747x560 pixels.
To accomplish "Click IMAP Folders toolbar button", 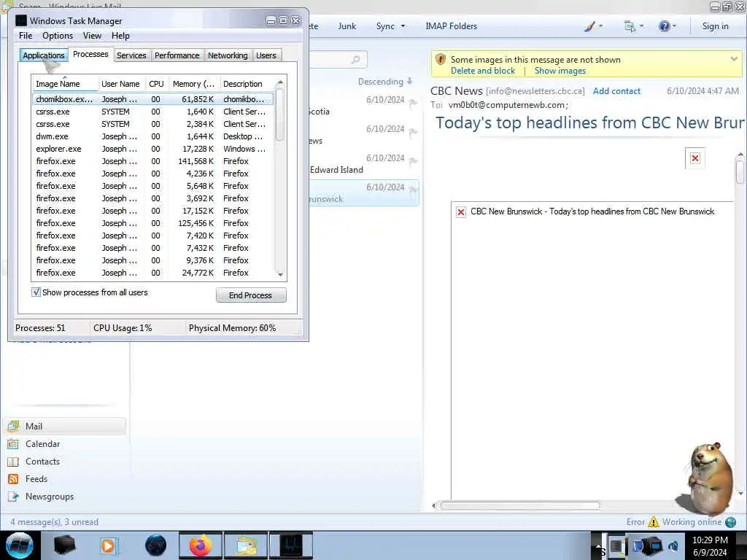I will click(x=451, y=26).
